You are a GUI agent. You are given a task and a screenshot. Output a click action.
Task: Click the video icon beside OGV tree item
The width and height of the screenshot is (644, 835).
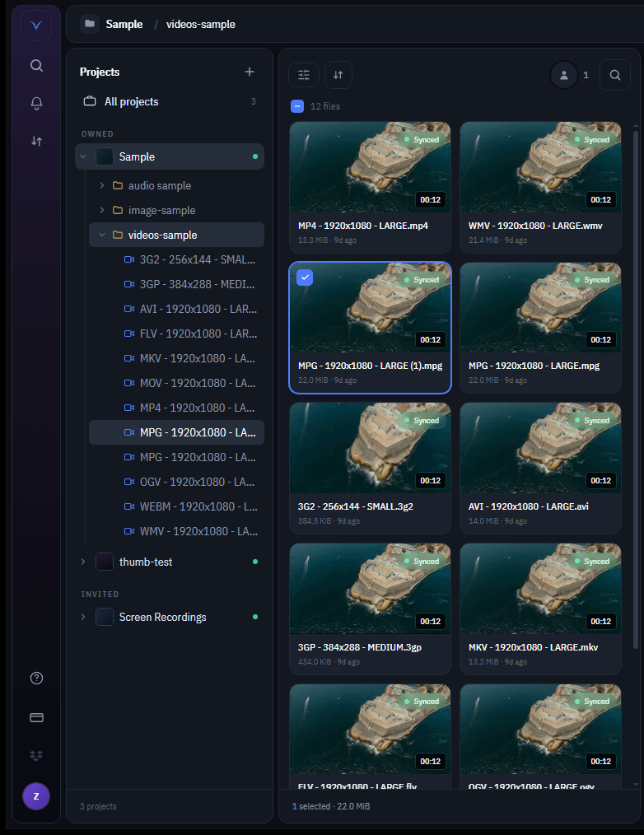coord(129,482)
